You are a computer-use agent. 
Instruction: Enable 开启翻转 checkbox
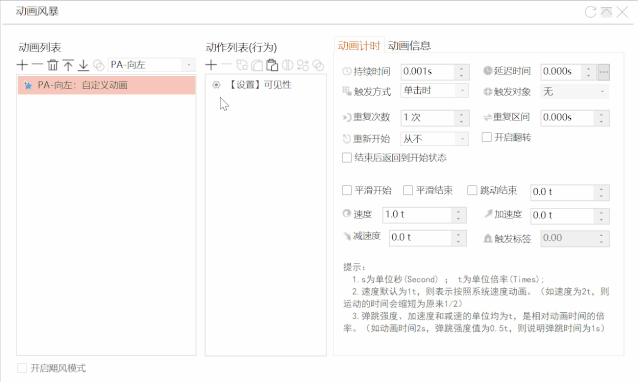coord(487,137)
